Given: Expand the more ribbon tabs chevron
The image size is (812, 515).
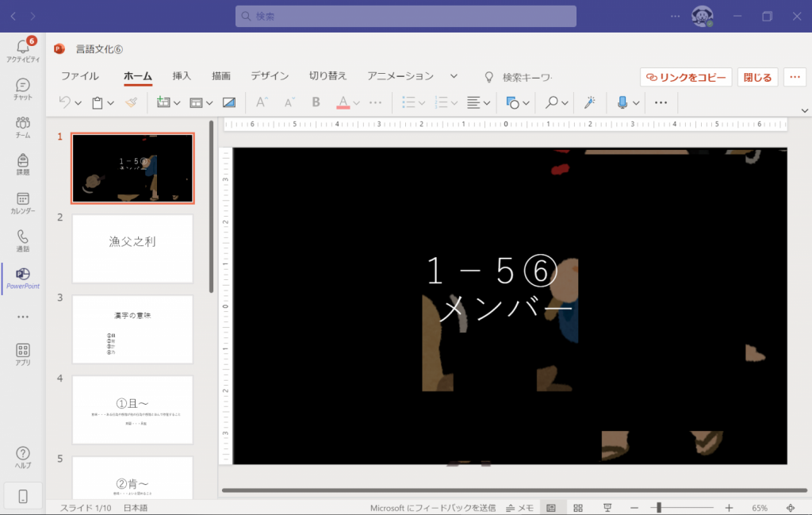Looking at the screenshot, I should (454, 76).
